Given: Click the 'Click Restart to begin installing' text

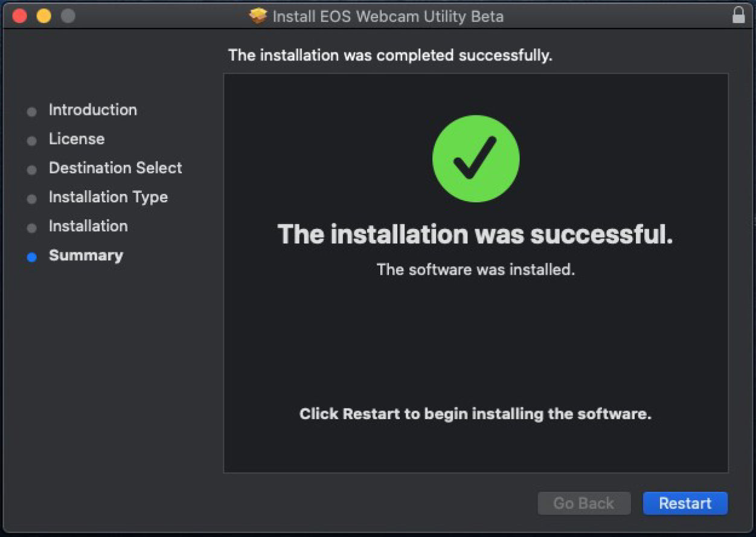Looking at the screenshot, I should point(475,414).
